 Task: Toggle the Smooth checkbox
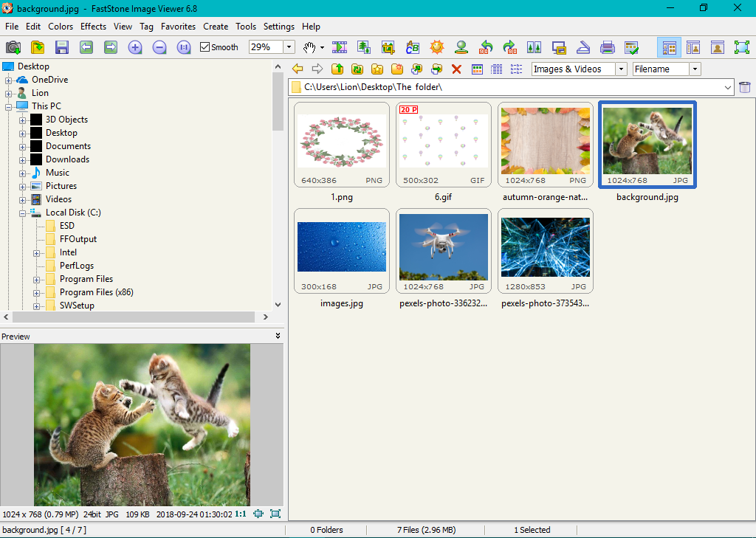(x=205, y=46)
